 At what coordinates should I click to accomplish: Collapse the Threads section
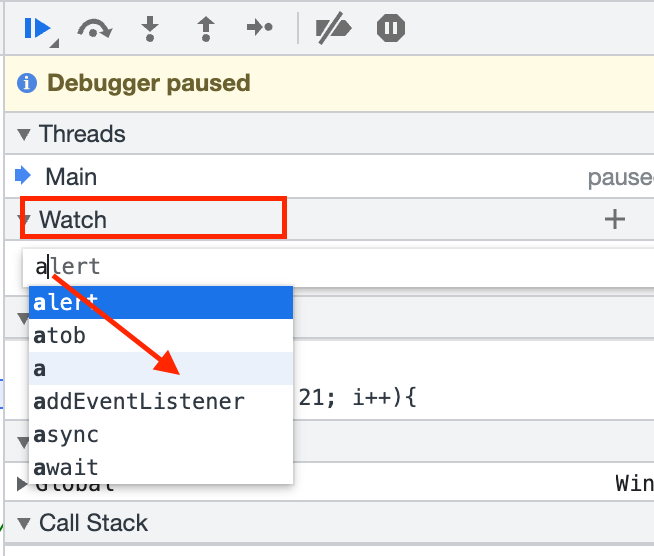pos(24,135)
